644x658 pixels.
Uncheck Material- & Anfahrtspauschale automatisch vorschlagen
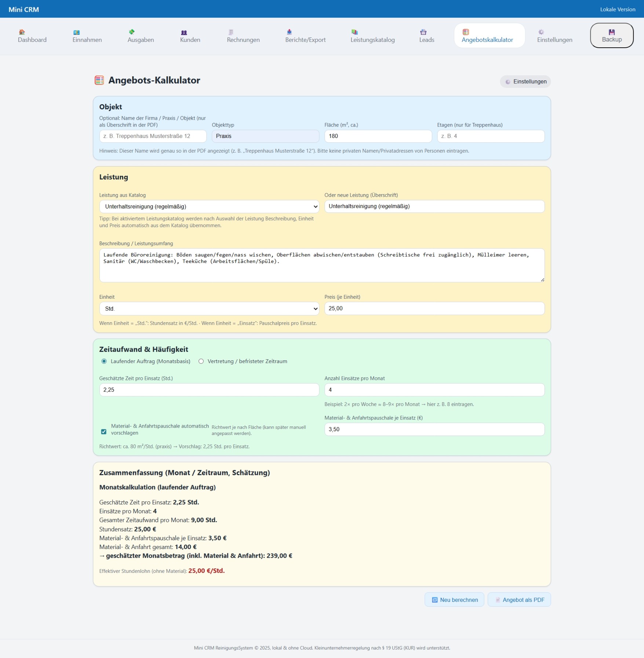point(104,432)
